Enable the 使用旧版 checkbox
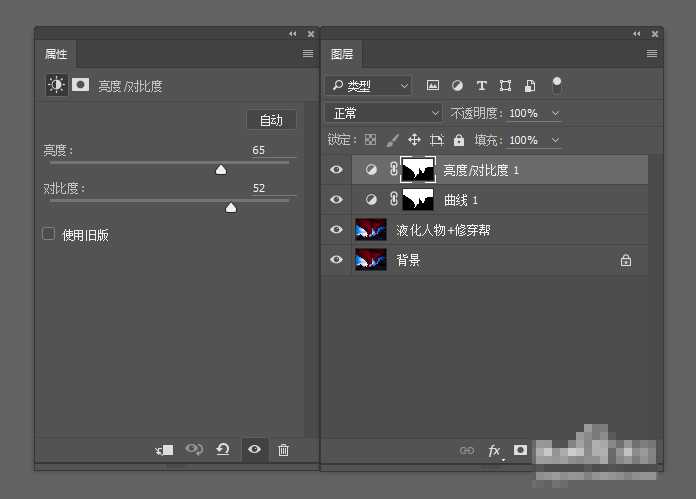Screen dimensions: 696x499 click(48, 234)
